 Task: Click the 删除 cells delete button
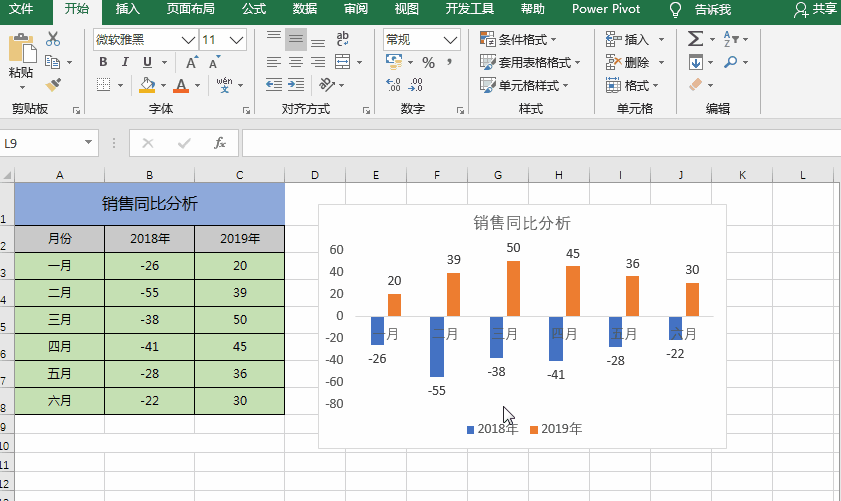pos(628,63)
